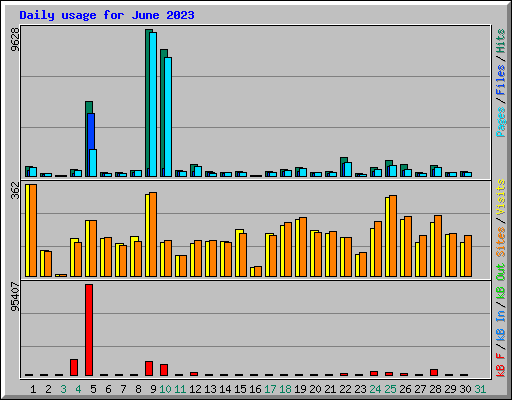Image resolution: width=512 pixels, height=400 pixels.
Task: Click the red kB bar for day 9
Action: pos(149,368)
